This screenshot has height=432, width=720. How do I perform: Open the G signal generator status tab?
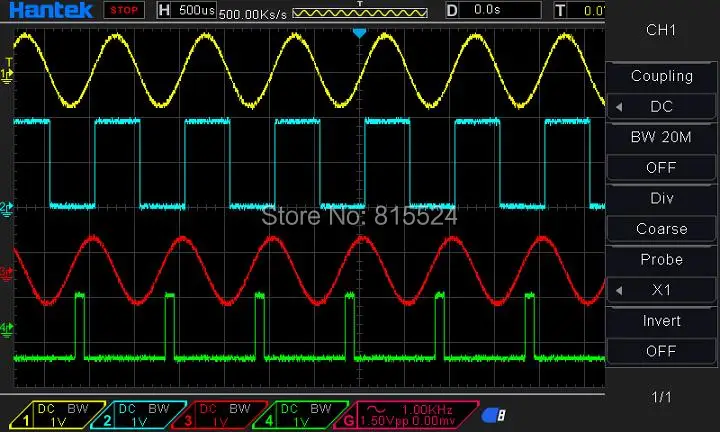(x=406, y=415)
